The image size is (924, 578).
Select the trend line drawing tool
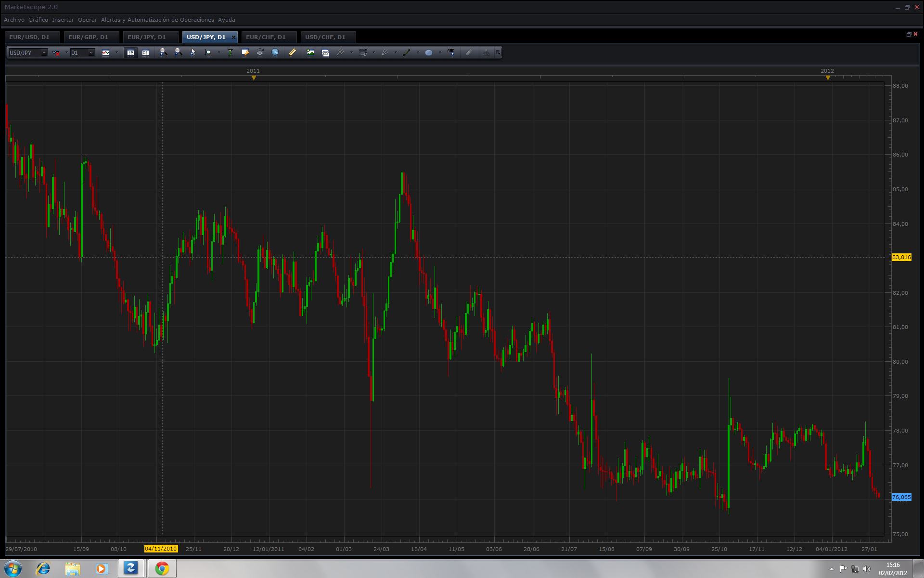[x=407, y=53]
